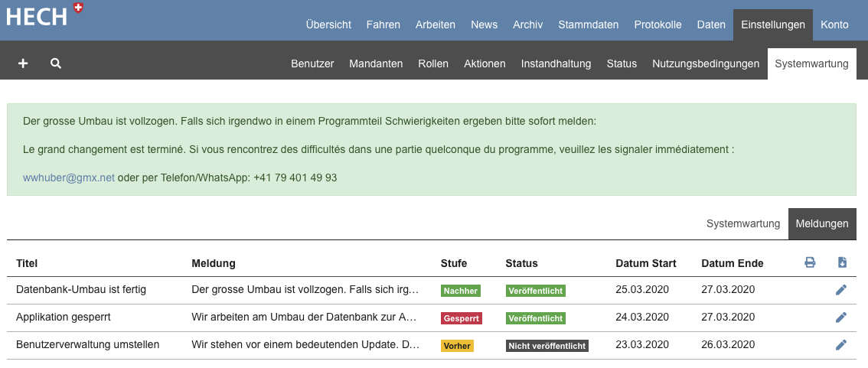
Task: Open the News menu
Action: 484,24
